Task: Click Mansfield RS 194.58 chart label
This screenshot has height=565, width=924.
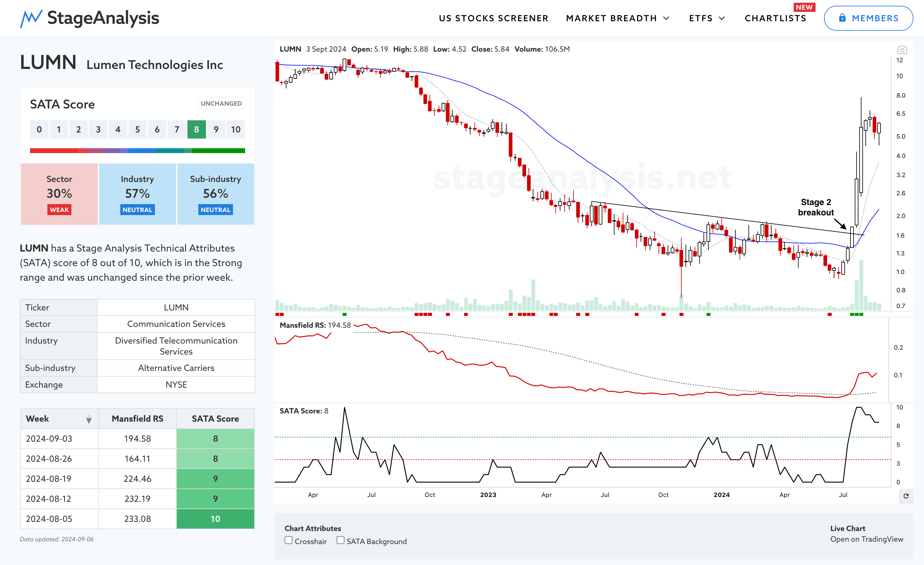Action: (x=315, y=325)
